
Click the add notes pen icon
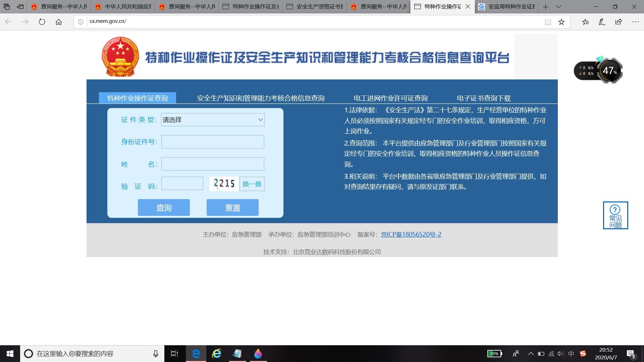point(602,22)
